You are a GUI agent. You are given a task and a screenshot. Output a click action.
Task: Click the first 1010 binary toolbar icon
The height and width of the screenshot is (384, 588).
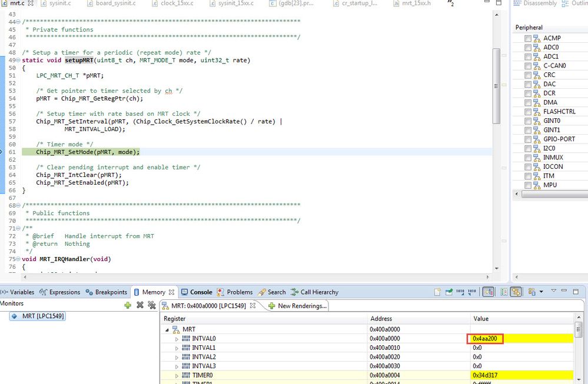point(460,292)
